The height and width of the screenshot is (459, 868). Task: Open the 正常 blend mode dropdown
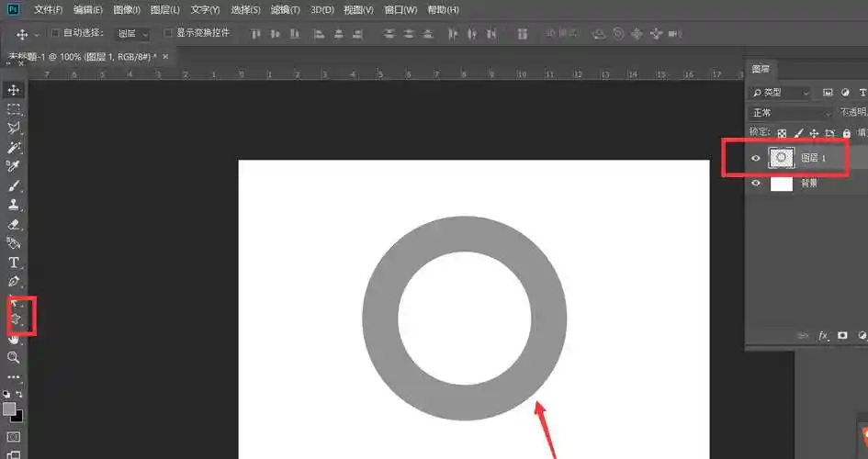790,113
